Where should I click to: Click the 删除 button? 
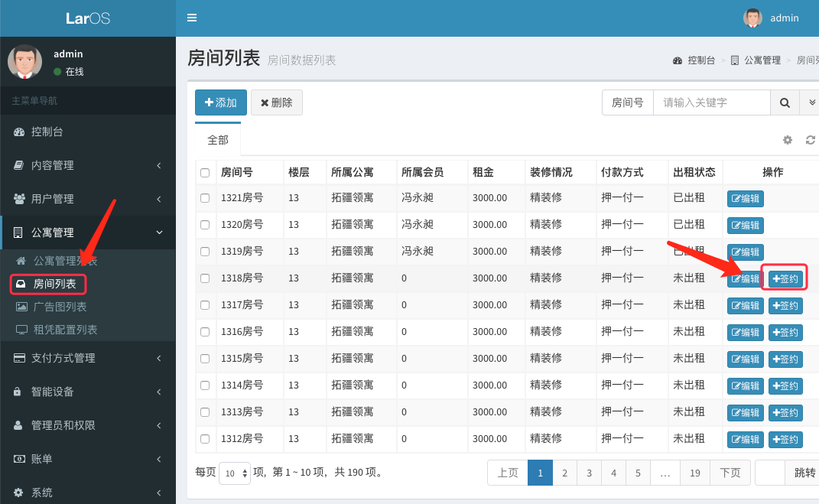tap(276, 103)
